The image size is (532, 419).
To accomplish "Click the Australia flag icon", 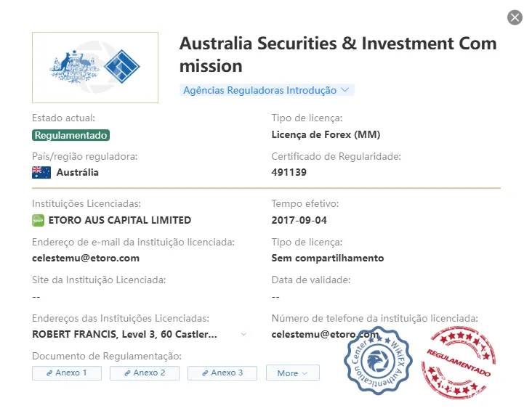I will click(41, 173).
